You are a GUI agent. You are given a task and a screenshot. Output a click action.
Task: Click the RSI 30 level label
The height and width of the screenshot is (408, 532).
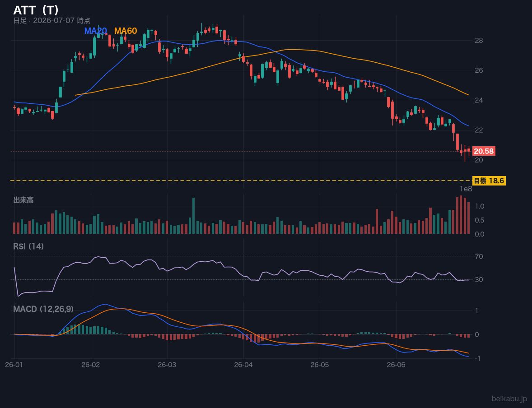[x=479, y=279]
